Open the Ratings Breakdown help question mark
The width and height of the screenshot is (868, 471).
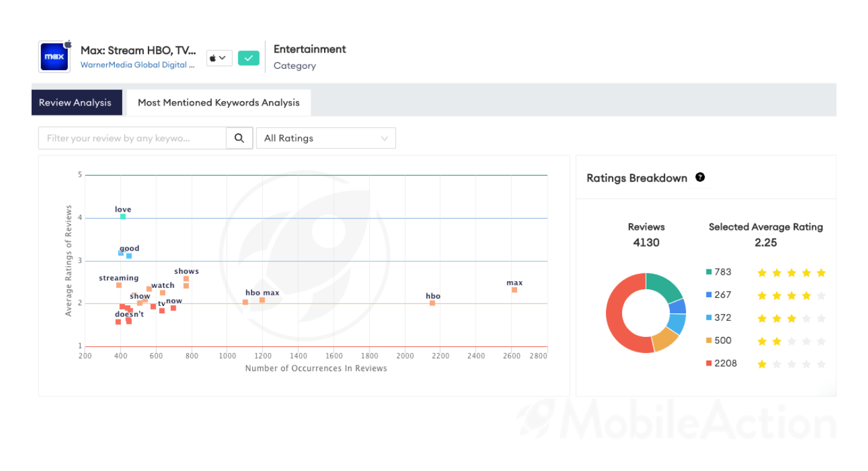pyautogui.click(x=700, y=177)
